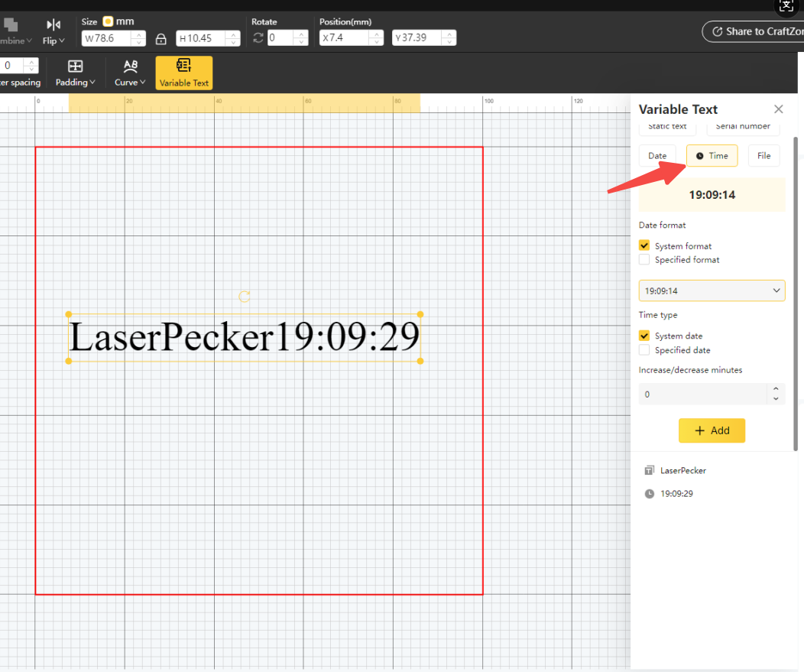Viewport: 804px width, 672px height.
Task: Select the Serial number tab
Action: click(743, 126)
